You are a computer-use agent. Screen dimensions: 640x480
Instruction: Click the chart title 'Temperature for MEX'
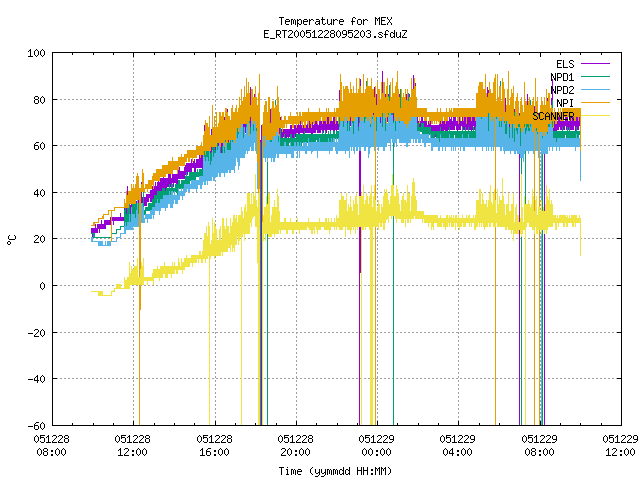[335, 21]
